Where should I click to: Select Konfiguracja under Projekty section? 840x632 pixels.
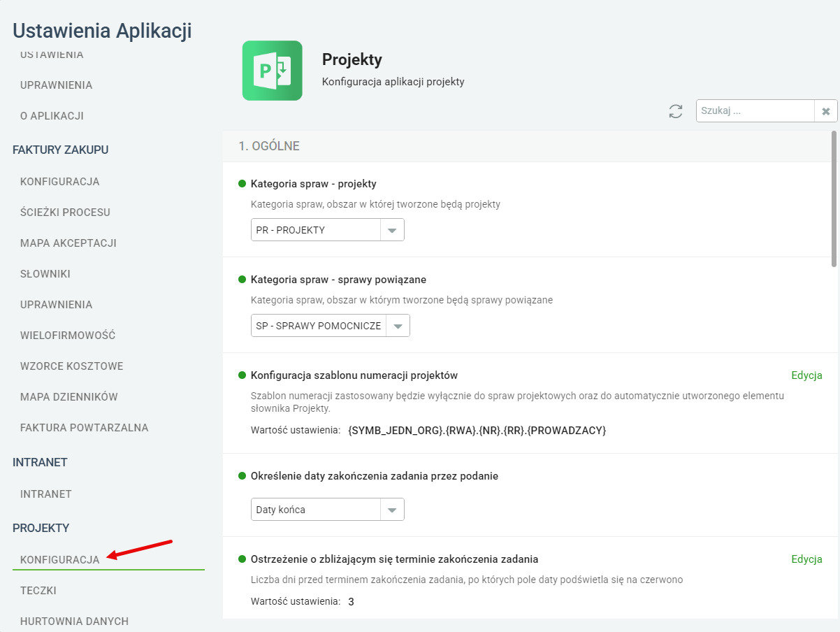click(x=60, y=560)
